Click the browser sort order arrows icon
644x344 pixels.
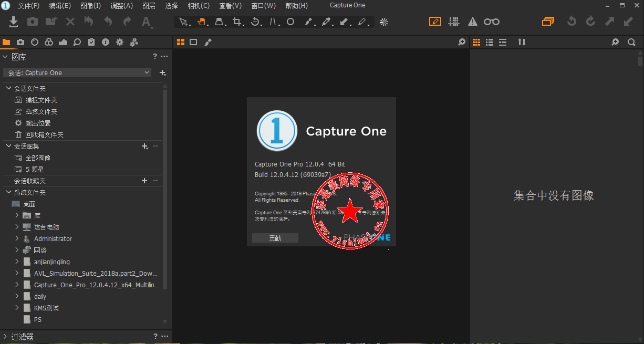[522, 42]
